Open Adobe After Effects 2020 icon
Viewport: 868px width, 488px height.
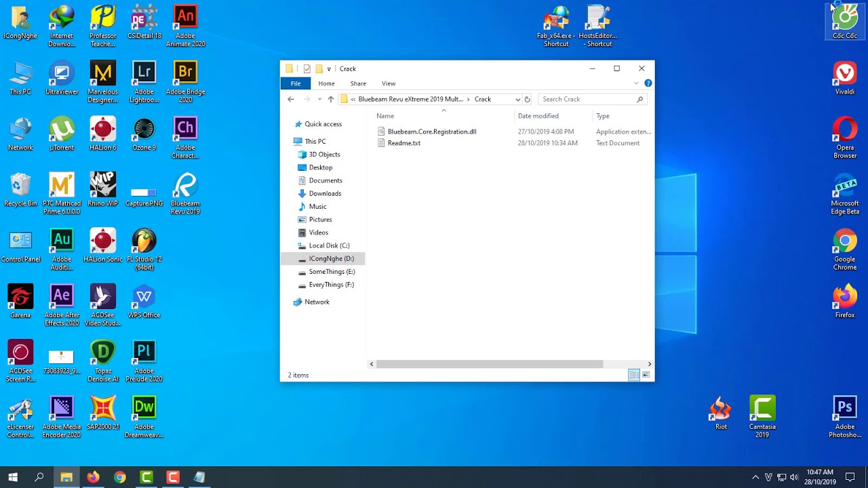coord(62,306)
